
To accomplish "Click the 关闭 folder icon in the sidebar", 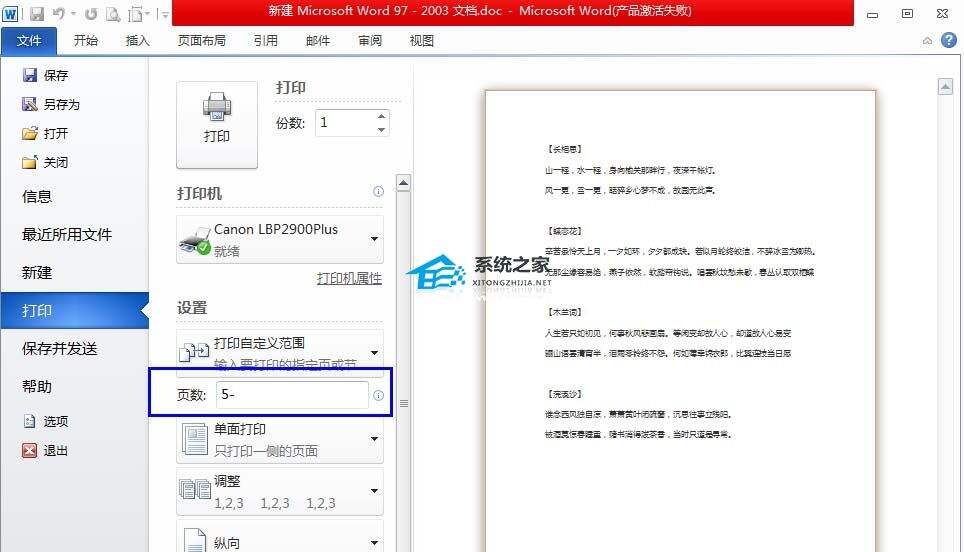I will pos(30,162).
